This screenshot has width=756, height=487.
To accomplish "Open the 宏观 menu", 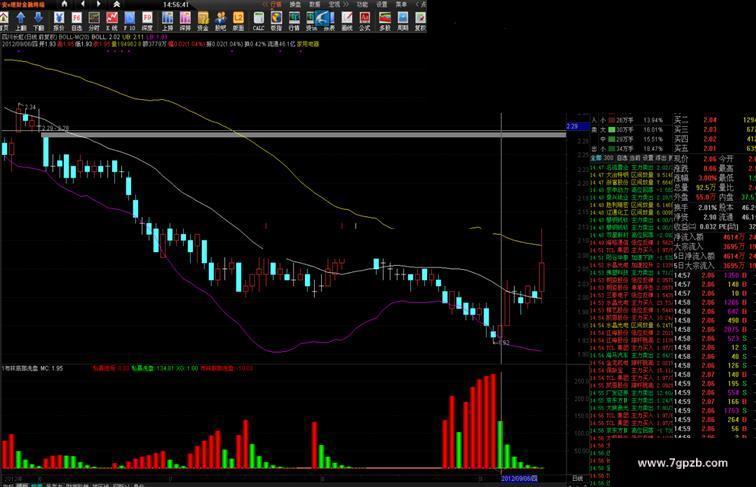I will coord(334,4).
